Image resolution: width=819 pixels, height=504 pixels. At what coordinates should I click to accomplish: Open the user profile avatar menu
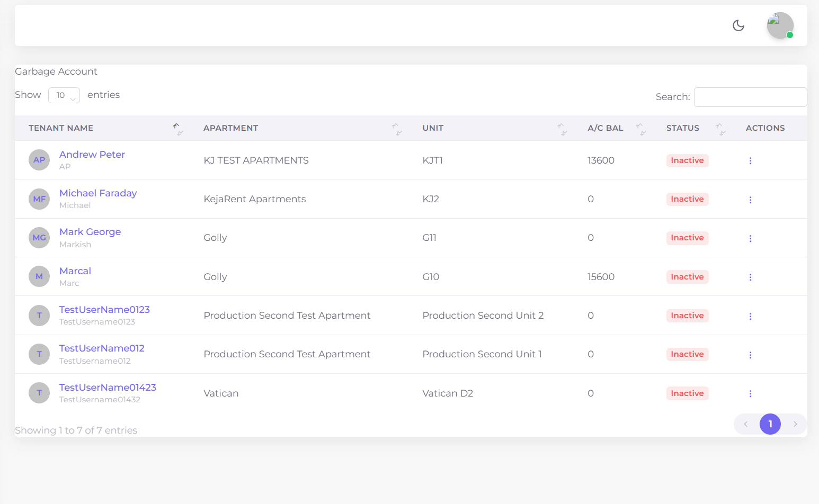[x=780, y=25]
